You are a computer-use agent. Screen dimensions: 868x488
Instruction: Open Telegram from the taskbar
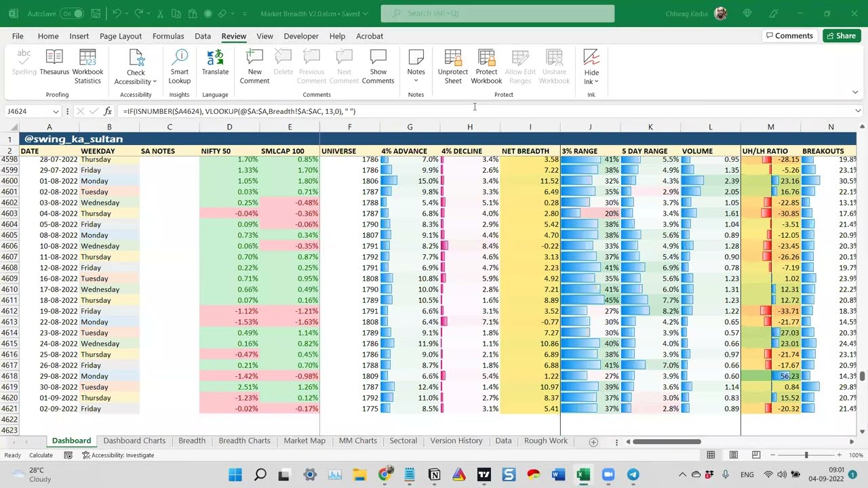point(633,474)
